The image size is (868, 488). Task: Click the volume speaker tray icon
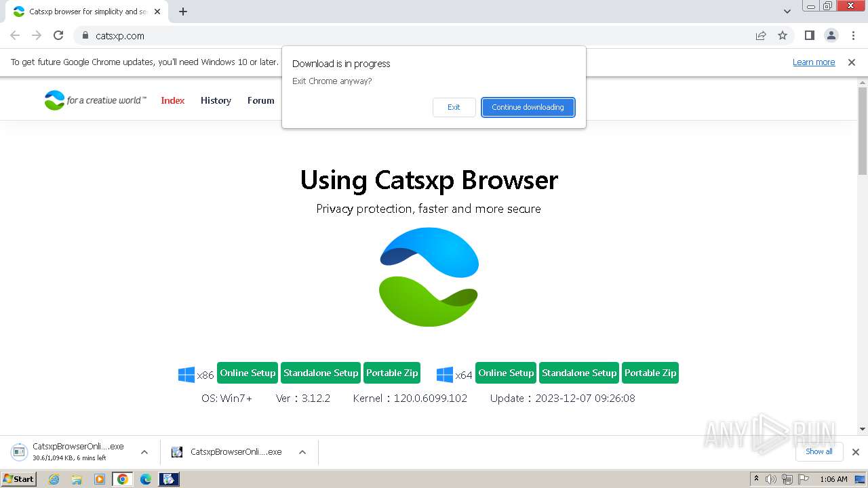[771, 479]
